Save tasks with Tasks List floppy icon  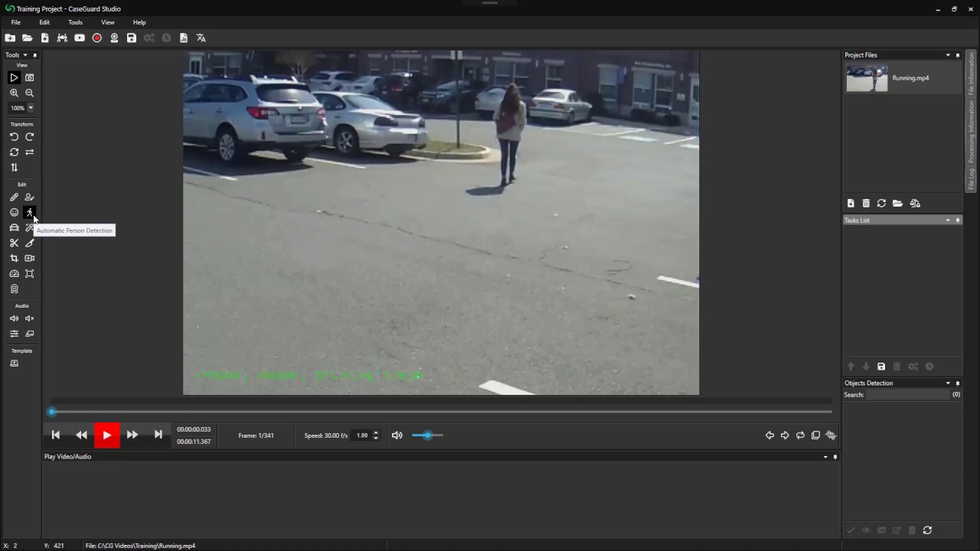[x=881, y=367]
